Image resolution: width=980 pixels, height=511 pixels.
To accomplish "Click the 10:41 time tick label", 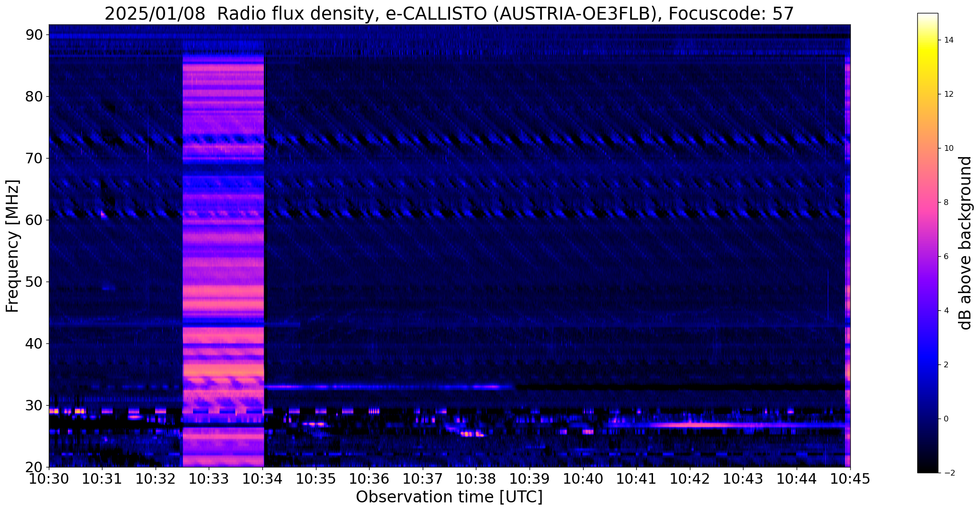I will (636, 478).
